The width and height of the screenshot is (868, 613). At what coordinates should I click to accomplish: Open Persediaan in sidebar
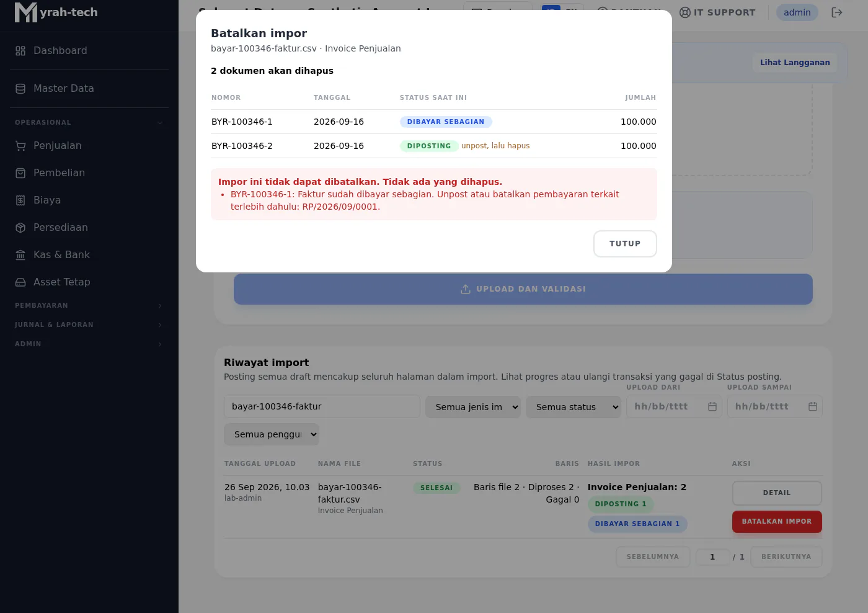[x=89, y=228]
